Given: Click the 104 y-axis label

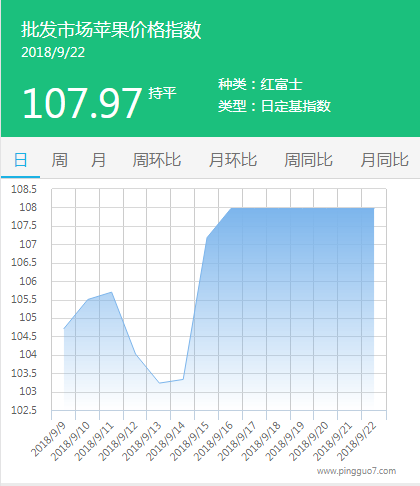Looking at the screenshot, I should (x=28, y=354).
